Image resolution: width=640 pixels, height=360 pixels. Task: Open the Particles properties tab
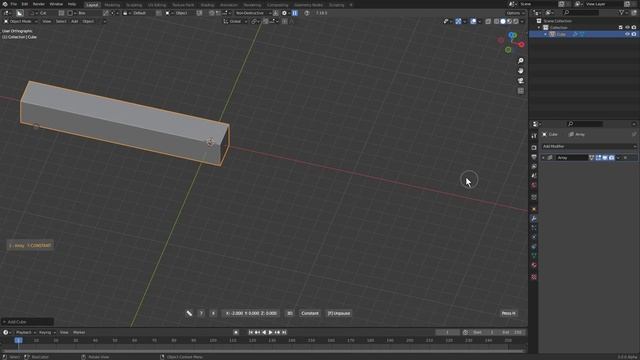click(534, 228)
